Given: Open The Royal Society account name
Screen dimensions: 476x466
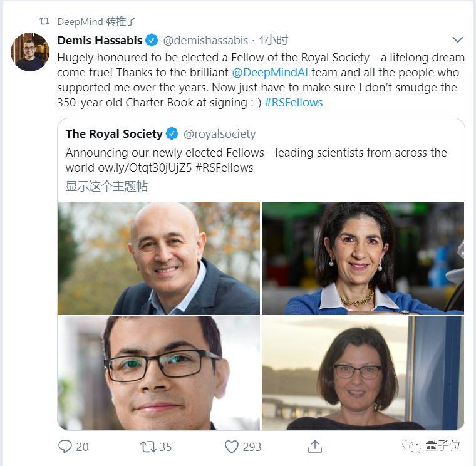Looking at the screenshot, I should coord(114,133).
